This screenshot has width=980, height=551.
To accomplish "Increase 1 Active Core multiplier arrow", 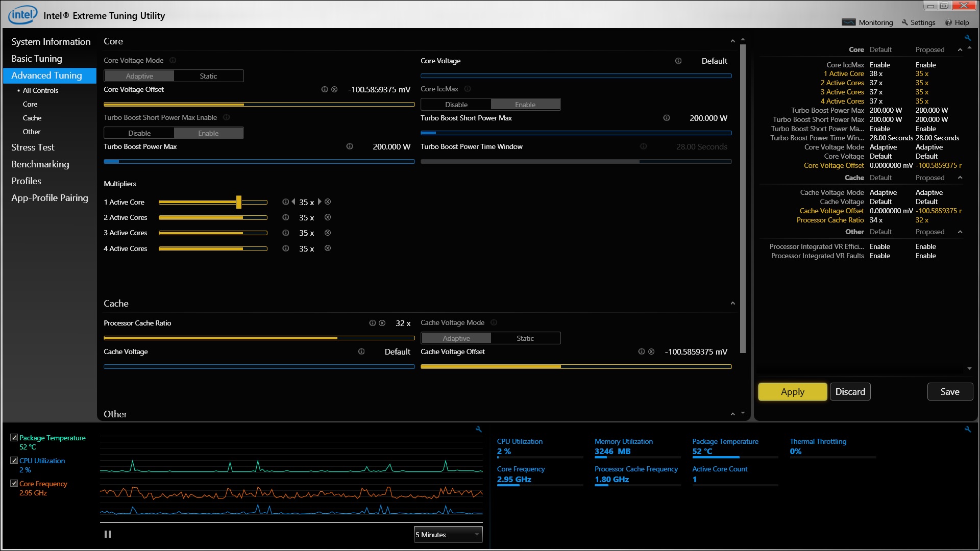I will [x=320, y=202].
